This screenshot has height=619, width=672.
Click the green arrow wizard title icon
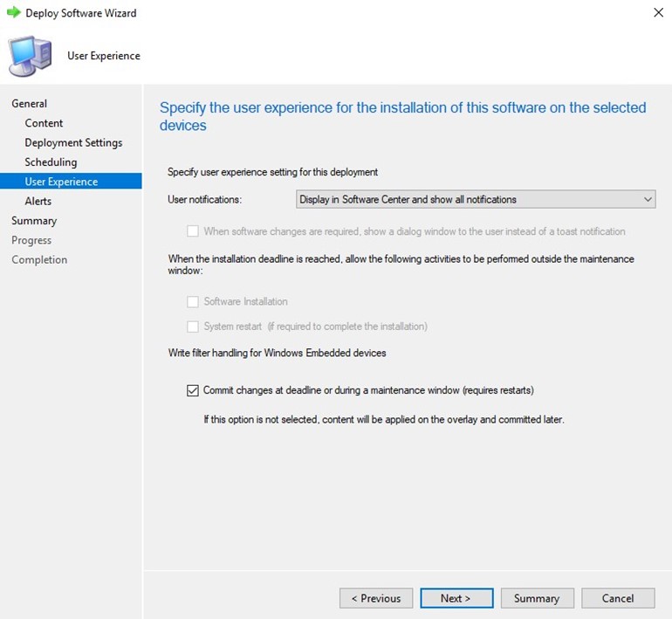(14, 12)
